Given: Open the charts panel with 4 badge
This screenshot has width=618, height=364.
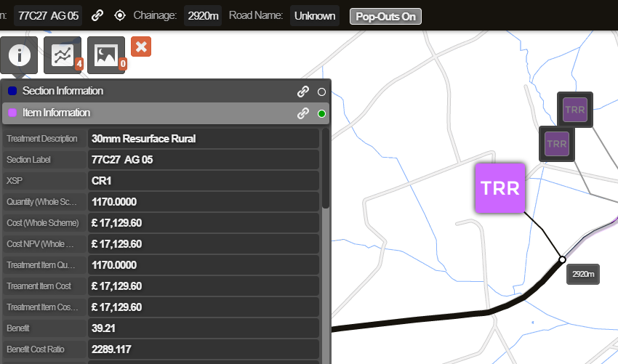Looking at the screenshot, I should (x=63, y=55).
